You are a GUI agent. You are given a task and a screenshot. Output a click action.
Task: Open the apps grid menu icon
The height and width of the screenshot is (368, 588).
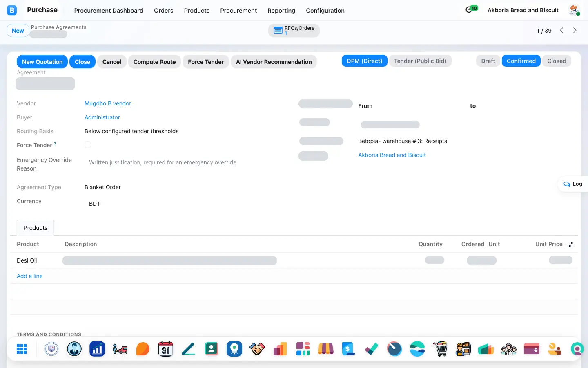click(x=22, y=349)
